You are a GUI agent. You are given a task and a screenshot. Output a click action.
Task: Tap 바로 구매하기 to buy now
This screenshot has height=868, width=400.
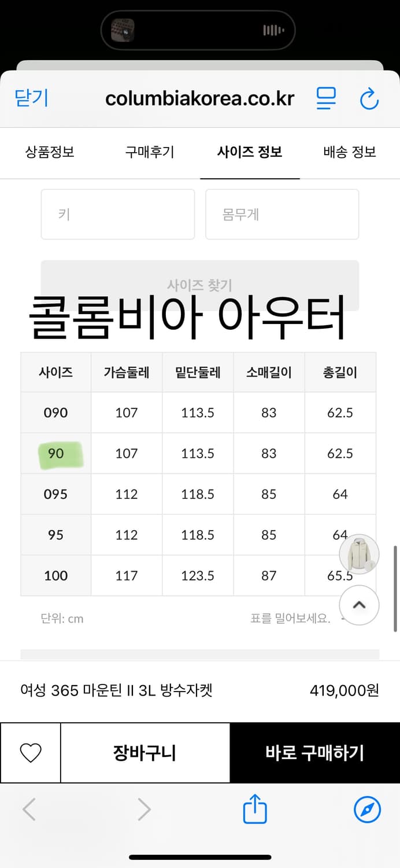(x=316, y=753)
